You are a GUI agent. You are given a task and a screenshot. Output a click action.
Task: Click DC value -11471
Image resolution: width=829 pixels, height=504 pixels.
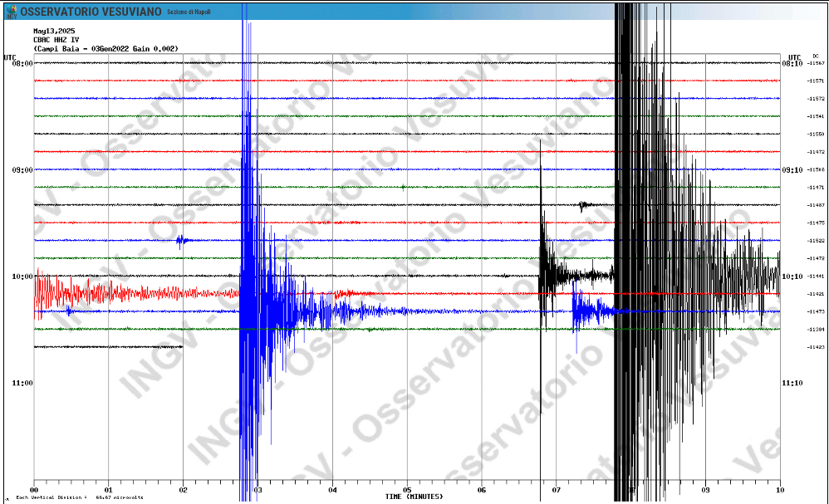pyautogui.click(x=816, y=188)
